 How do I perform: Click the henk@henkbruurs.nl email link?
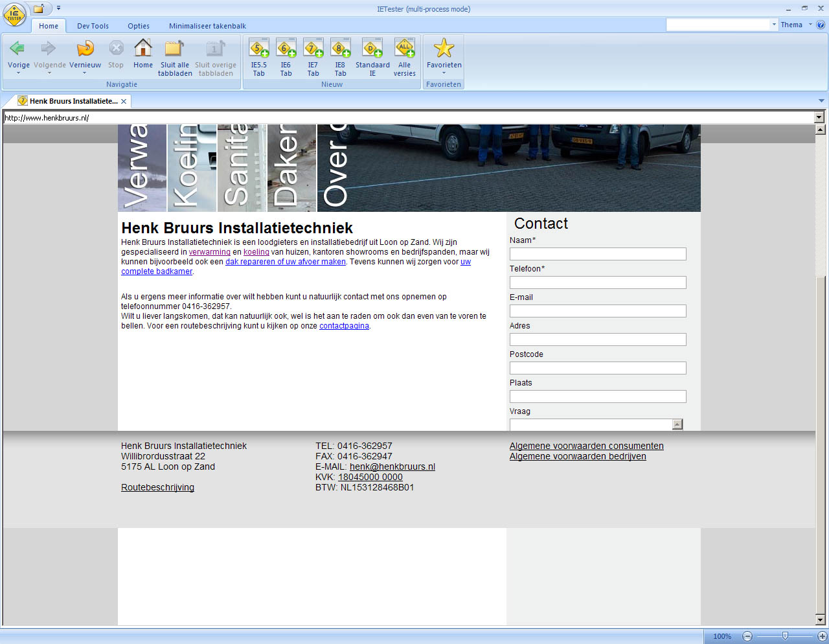[392, 466]
